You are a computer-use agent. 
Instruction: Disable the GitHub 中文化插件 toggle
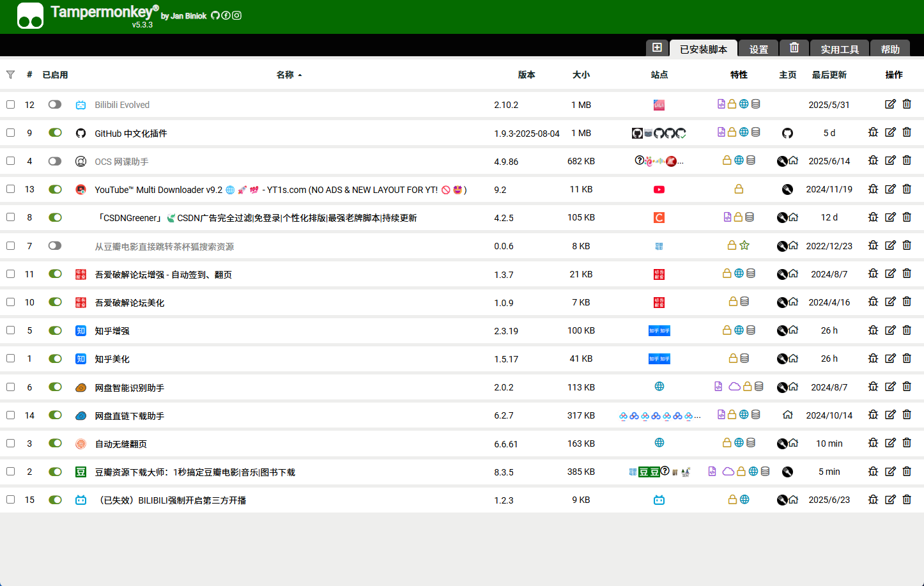click(55, 132)
